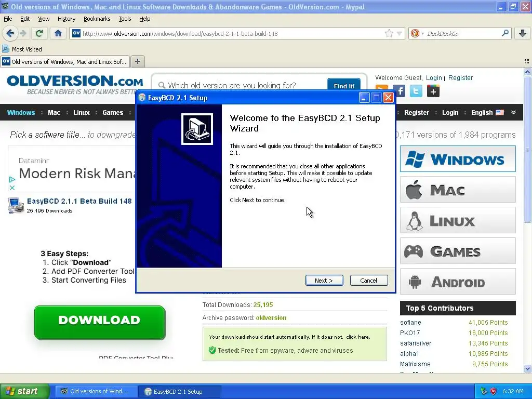Open contributor PKO17's profile
532x399 pixels.
[410, 333]
